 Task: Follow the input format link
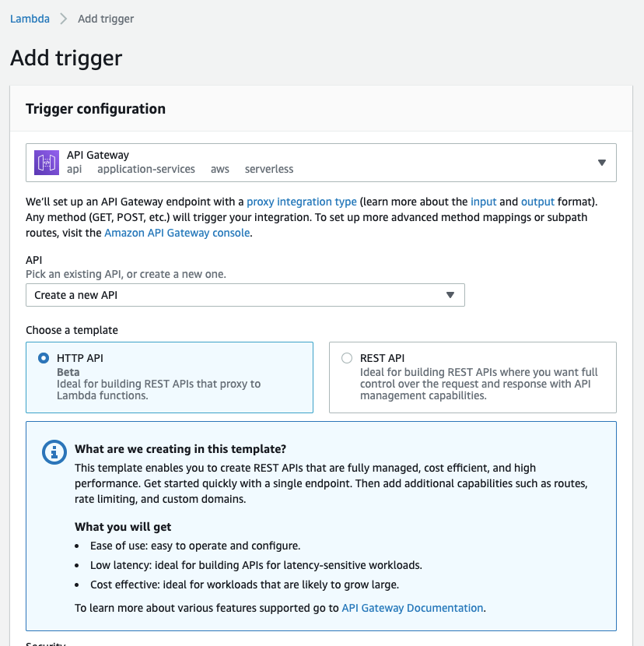[484, 202]
